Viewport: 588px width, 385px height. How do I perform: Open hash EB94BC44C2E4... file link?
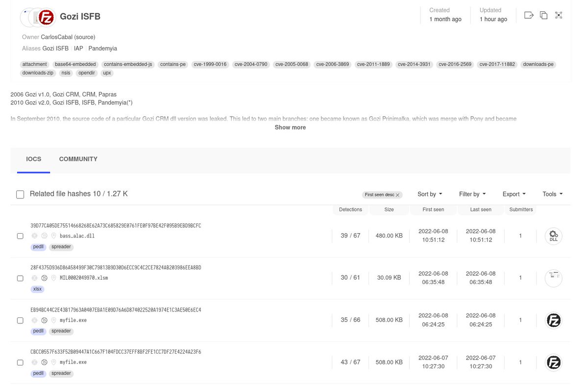tap(116, 310)
